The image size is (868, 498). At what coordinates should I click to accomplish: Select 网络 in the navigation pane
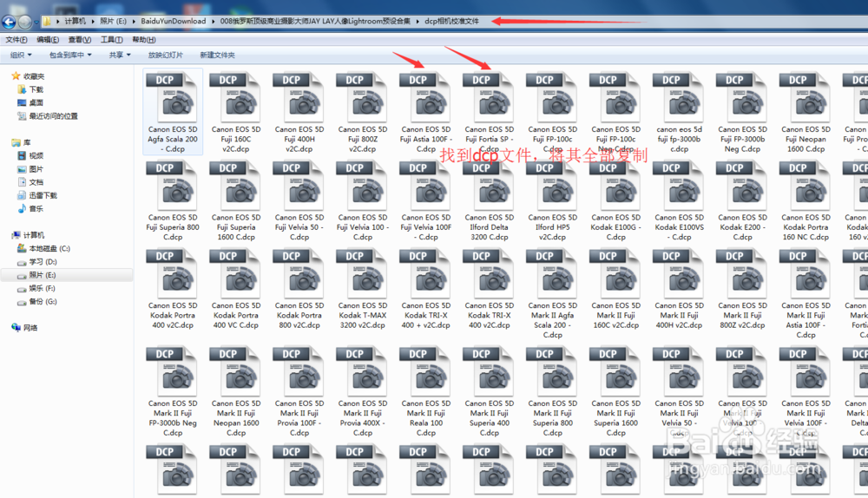tap(30, 328)
